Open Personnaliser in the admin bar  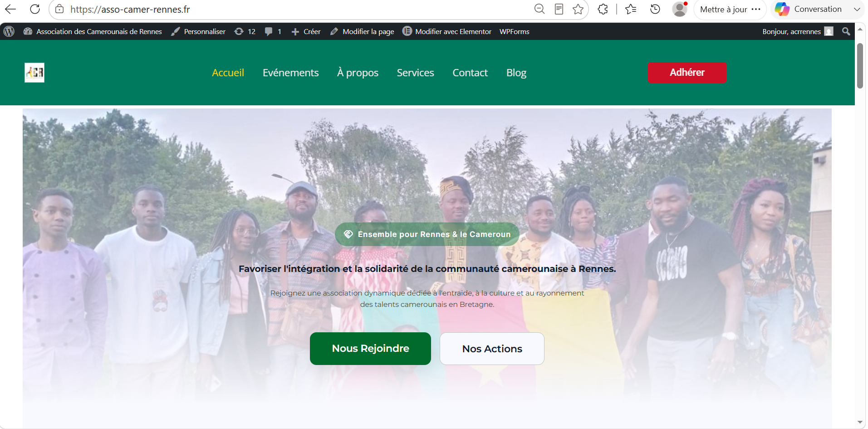tap(198, 31)
